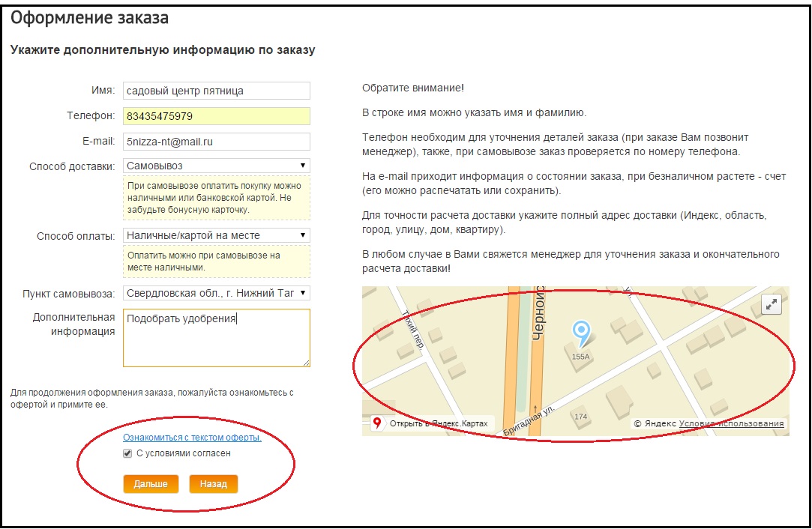Toggle the С условиями согласен checkbox
Viewport: 812px width, 529px height.
point(127,454)
